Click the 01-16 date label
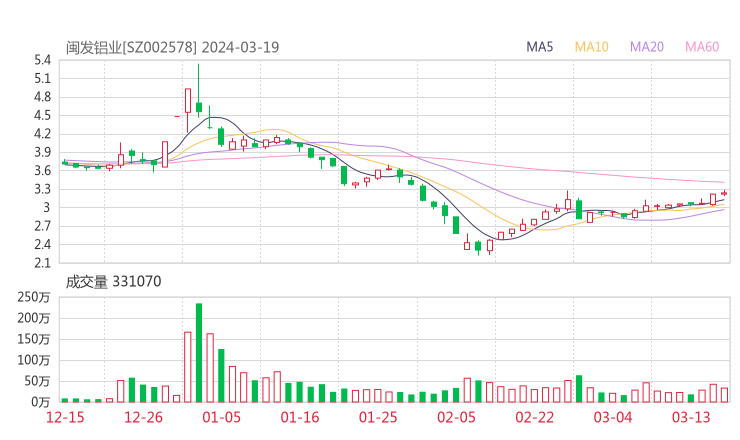 (300, 417)
